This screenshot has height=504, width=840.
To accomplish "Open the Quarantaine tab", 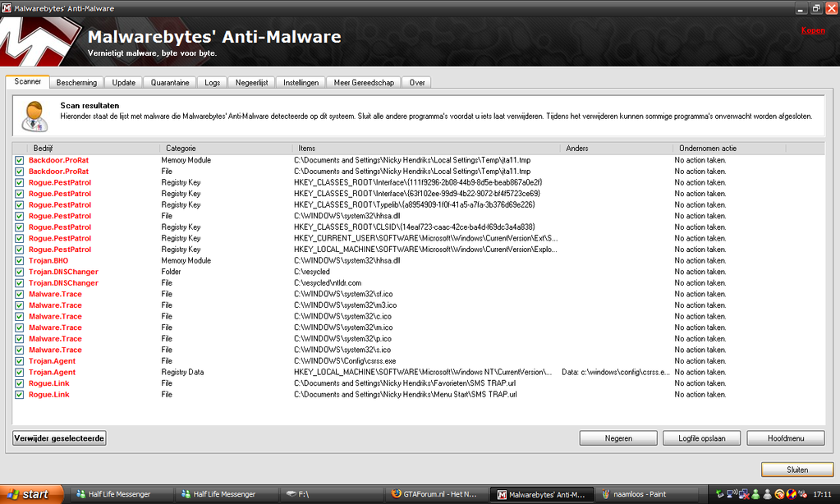I will point(170,82).
